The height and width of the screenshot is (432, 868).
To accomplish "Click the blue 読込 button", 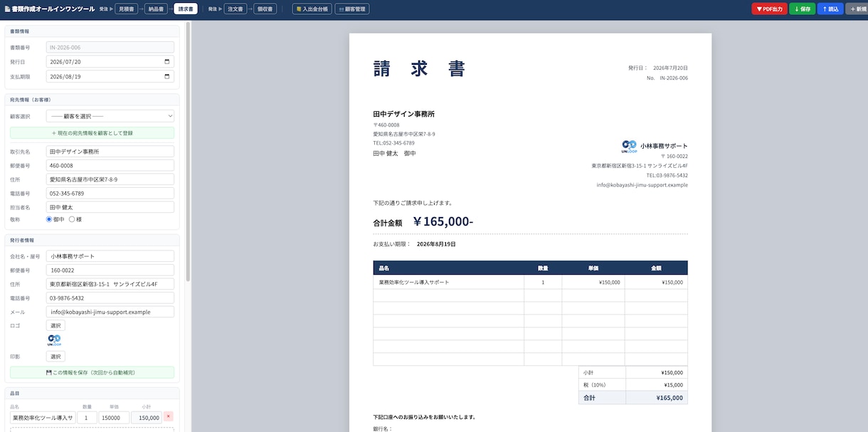I will coord(830,9).
